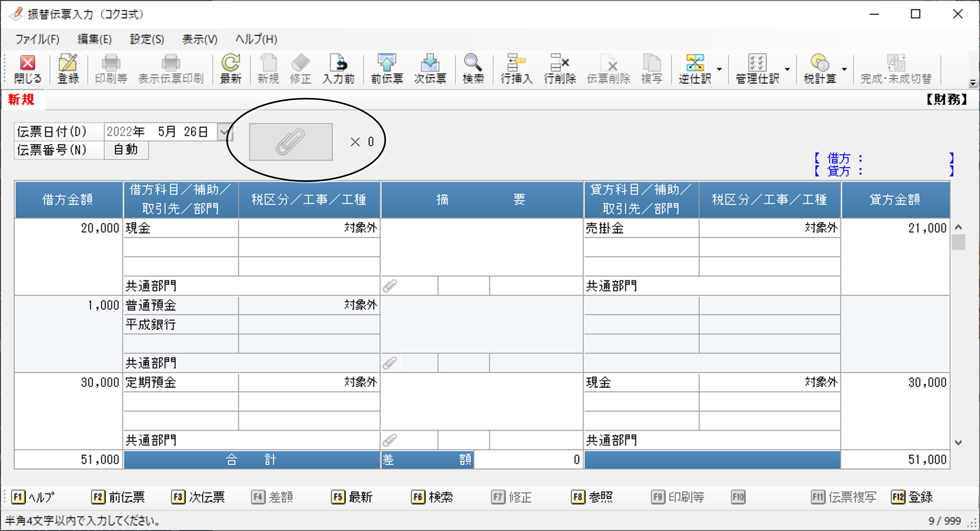This screenshot has width=980, height=531.
Task: Open the ファイル(F) menu
Action: [37, 39]
